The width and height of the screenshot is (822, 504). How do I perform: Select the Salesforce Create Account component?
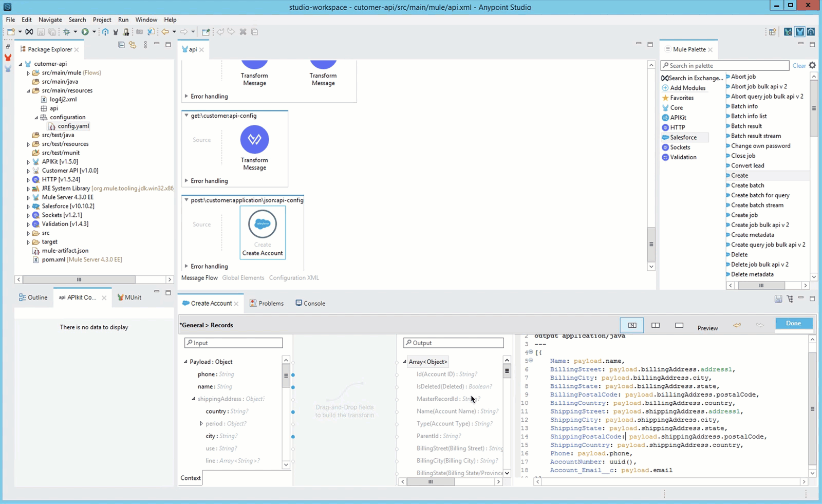click(263, 232)
